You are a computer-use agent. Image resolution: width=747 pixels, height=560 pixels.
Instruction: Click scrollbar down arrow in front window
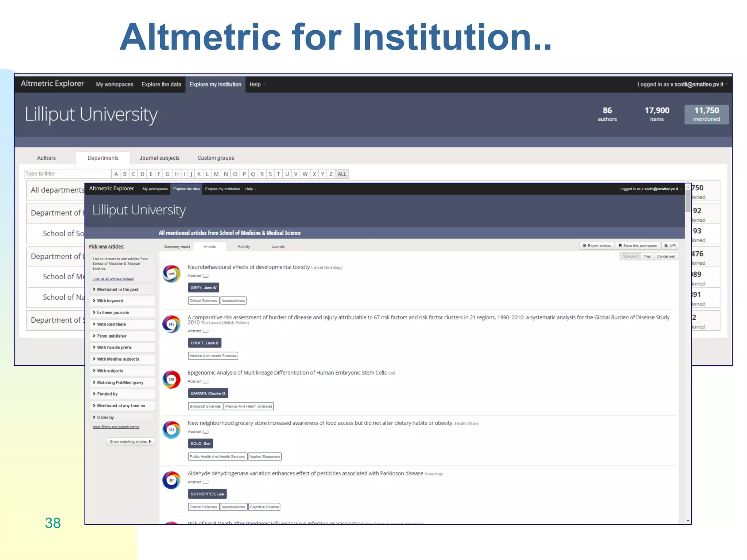tap(688, 521)
